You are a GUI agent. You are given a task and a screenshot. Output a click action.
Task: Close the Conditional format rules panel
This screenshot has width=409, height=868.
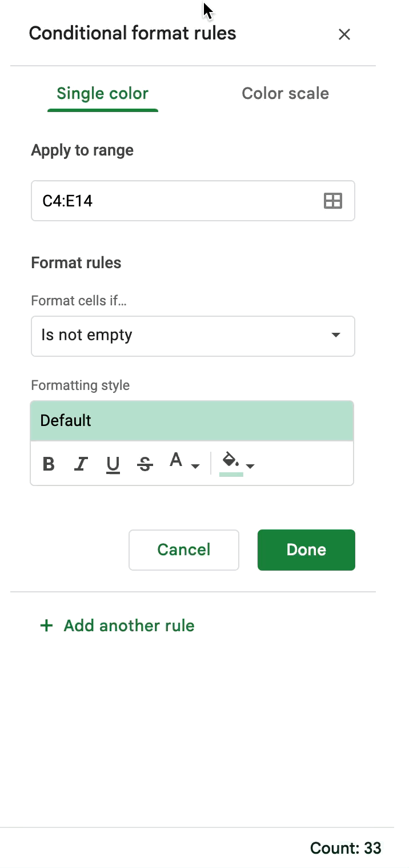[x=344, y=34]
